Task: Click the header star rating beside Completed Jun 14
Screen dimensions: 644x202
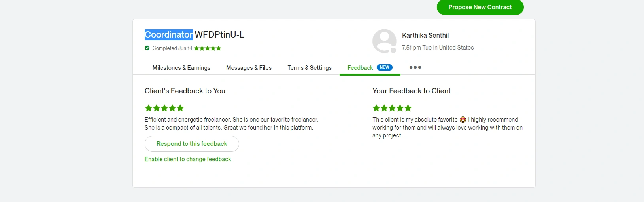Action: [x=208, y=48]
